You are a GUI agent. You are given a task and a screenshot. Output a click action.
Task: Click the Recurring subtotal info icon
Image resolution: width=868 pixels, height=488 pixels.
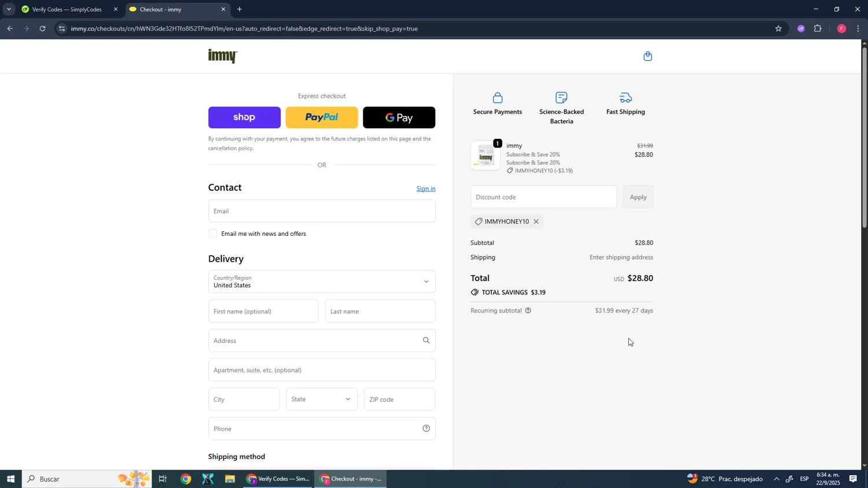tap(528, 310)
